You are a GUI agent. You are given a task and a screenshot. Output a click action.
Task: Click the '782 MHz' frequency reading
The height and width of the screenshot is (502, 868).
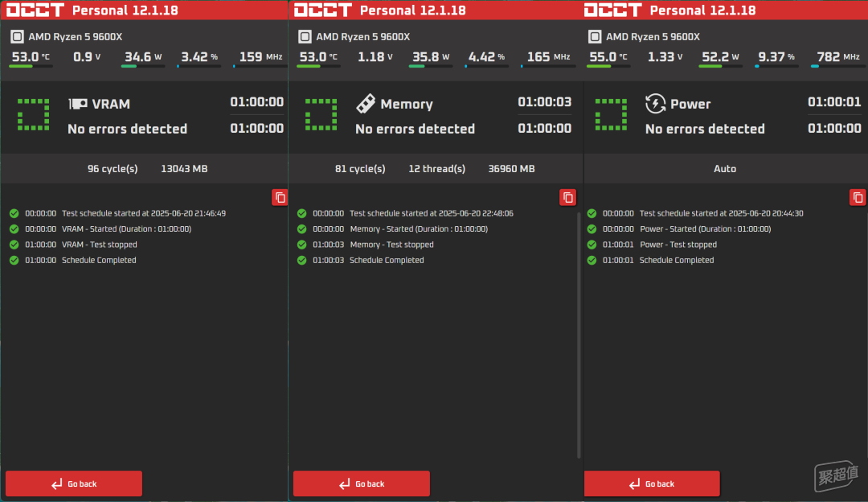click(838, 56)
